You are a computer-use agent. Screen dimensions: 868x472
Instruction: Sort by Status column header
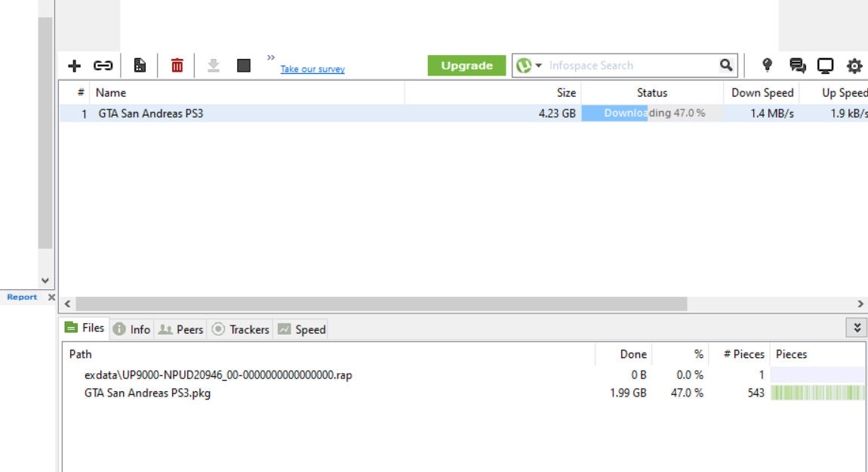click(652, 93)
